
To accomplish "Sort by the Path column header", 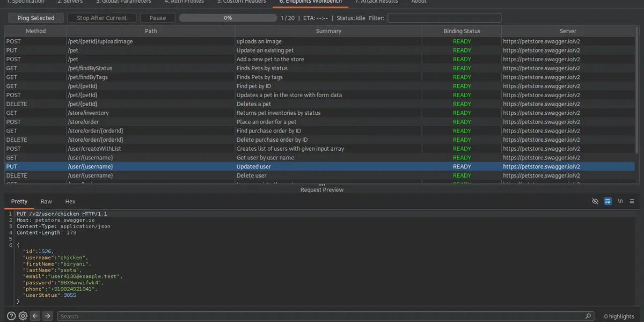I will (x=151, y=31).
